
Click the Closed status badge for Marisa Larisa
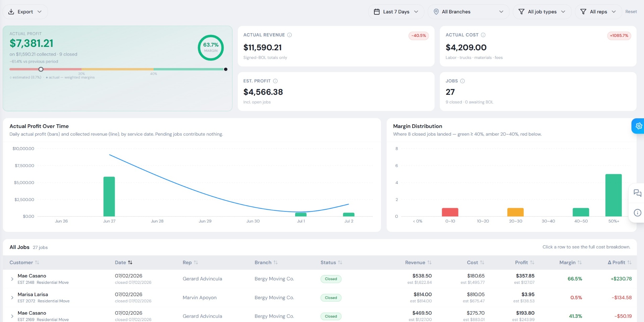point(331,298)
